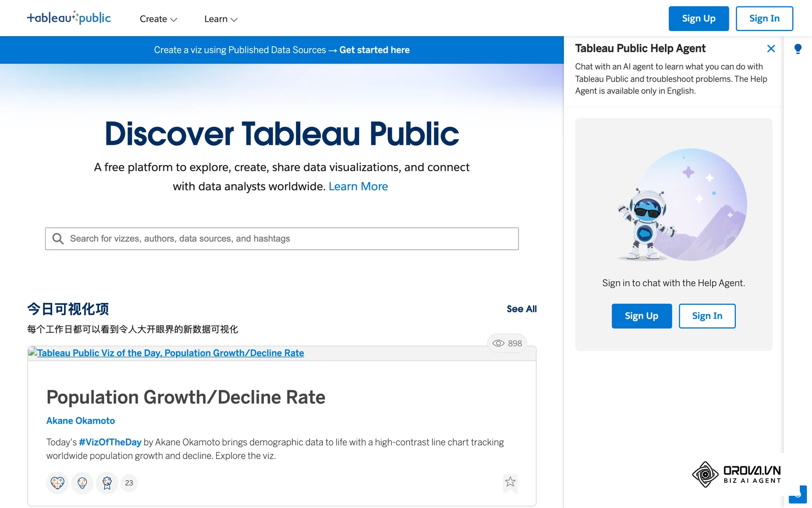Open the Tableau Public logo homepage
This screenshot has width=812, height=508.
tap(69, 18)
